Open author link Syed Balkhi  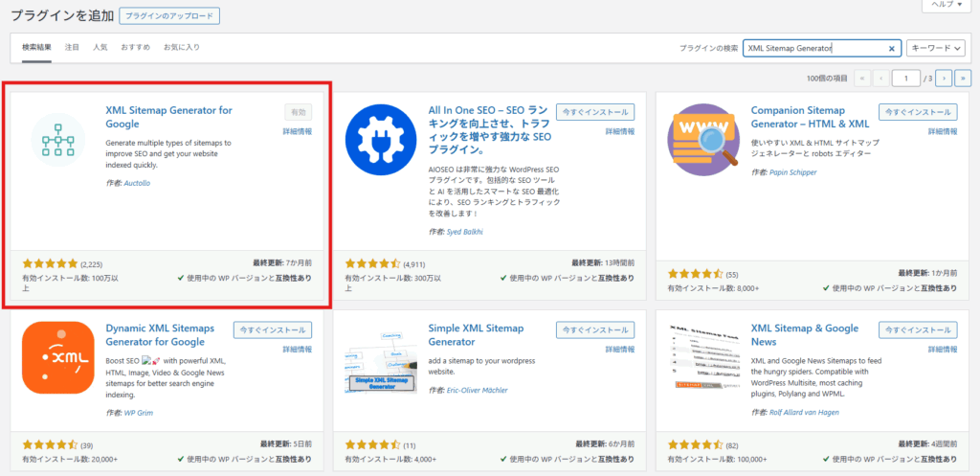point(465,232)
